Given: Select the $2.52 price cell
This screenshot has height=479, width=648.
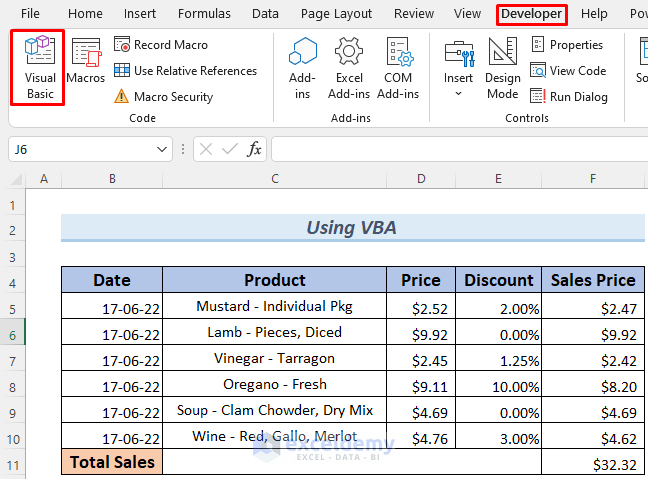Looking at the screenshot, I should (x=421, y=306).
